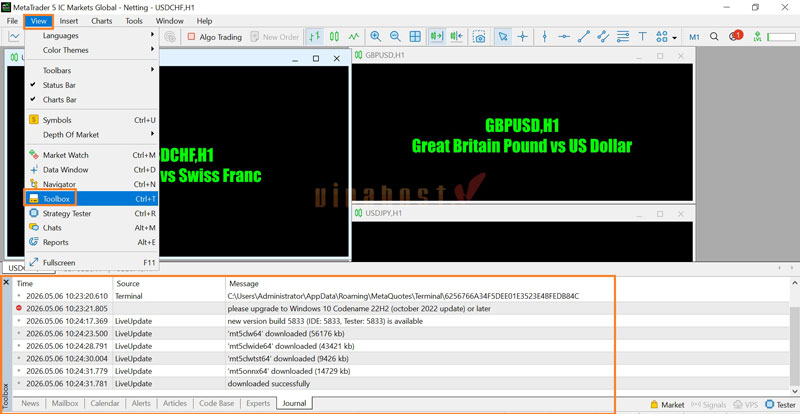Choose the M1 timeframe button

point(694,37)
